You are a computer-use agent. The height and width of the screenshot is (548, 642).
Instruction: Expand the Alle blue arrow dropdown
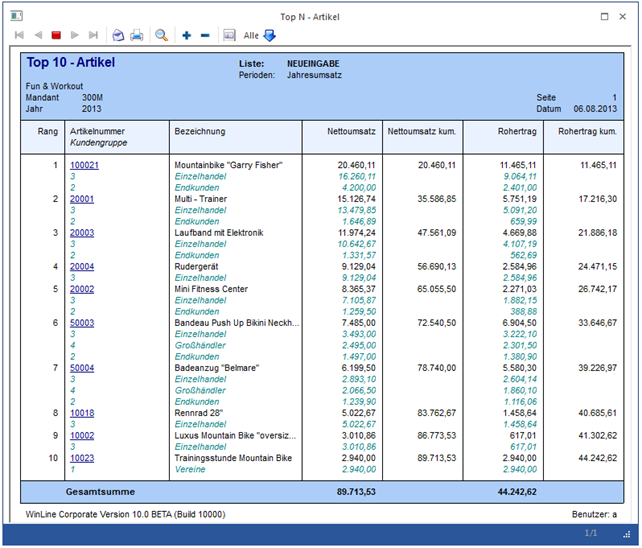(x=269, y=35)
